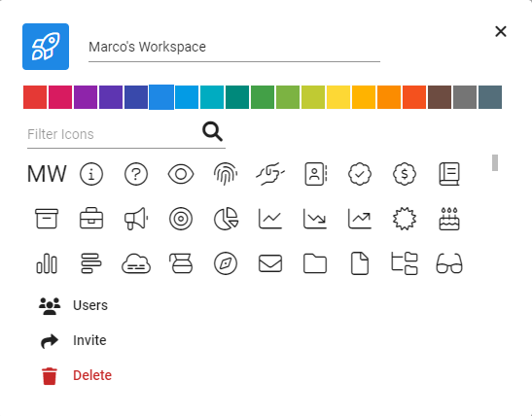Select the fingerprint icon
The image size is (532, 416).
[226, 174]
